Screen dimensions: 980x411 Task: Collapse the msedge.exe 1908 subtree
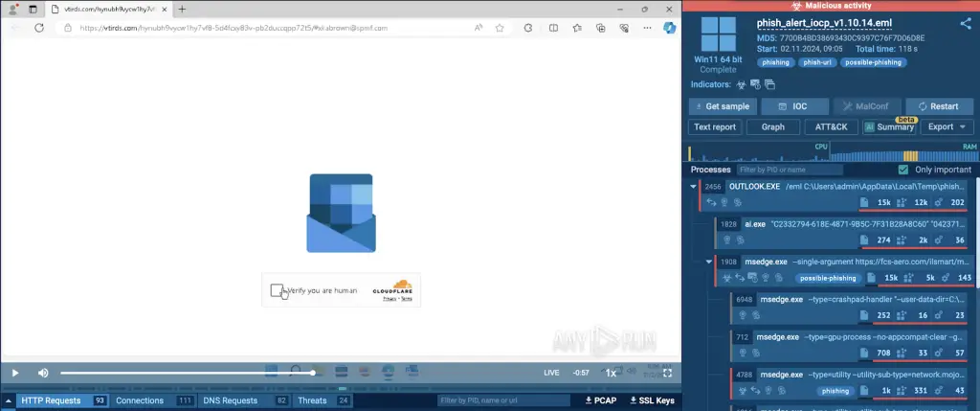[709, 263]
